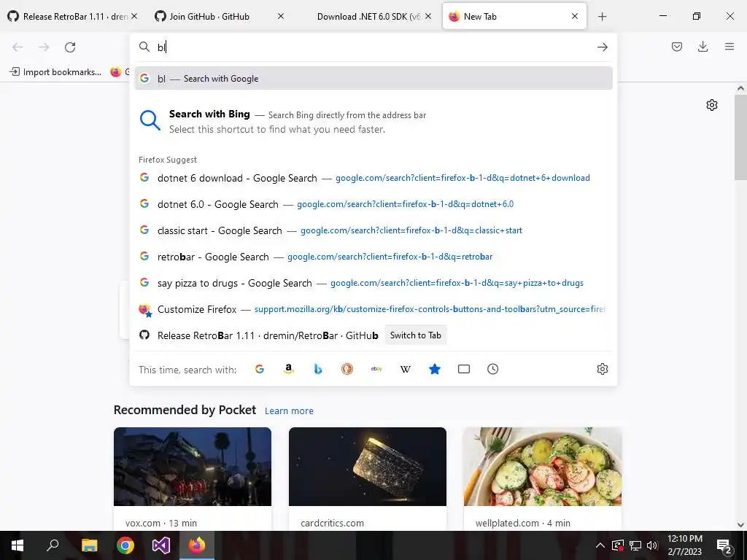Viewport: 747px width, 560px height.
Task: Click in the address bar input field
Action: click(373, 47)
